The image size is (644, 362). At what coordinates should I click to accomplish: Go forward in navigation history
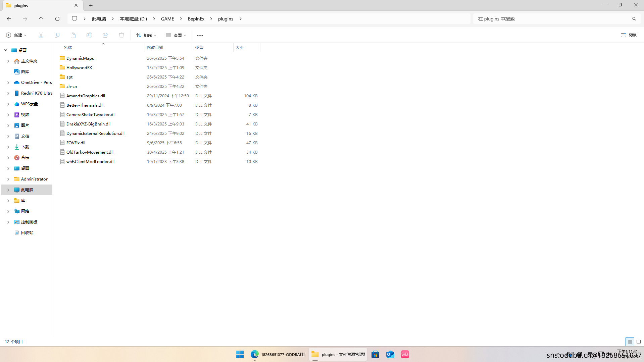(25, 19)
